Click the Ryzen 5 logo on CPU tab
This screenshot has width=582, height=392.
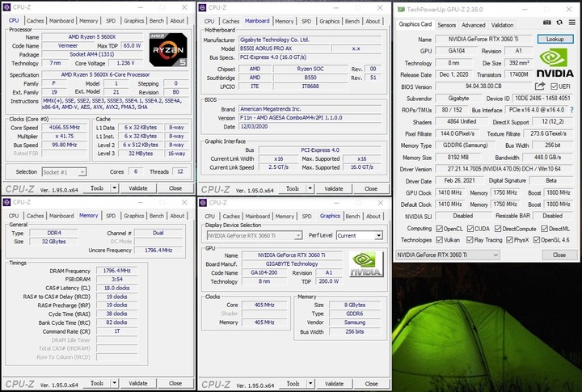click(168, 50)
